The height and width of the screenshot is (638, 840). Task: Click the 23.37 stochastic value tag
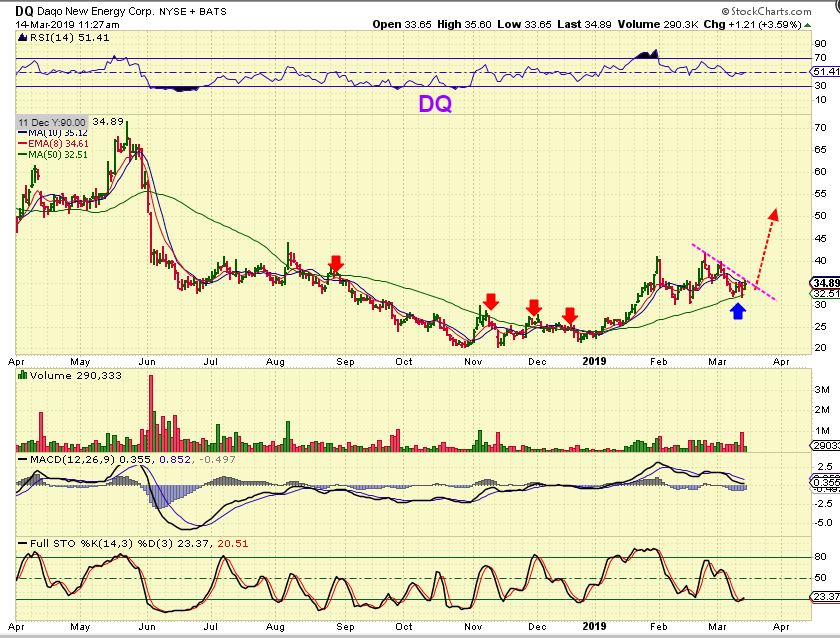[826, 596]
